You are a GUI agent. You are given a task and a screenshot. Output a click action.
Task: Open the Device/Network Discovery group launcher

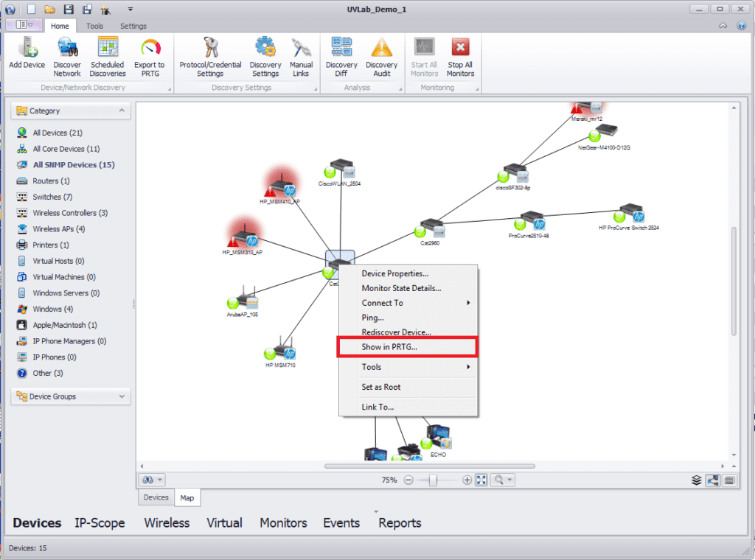[x=169, y=89]
